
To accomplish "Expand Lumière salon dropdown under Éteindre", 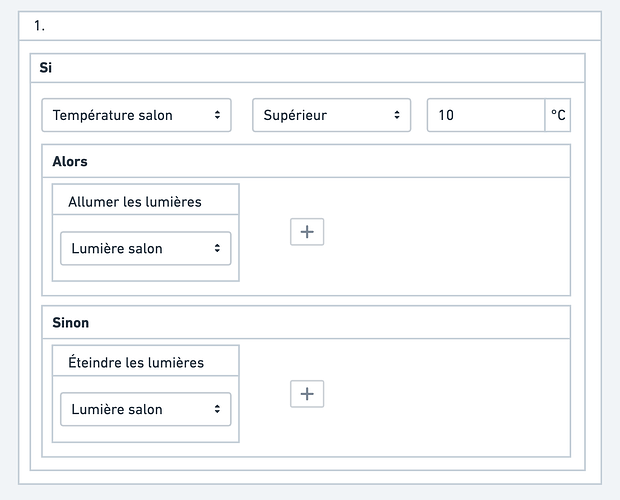I will pyautogui.click(x=145, y=409).
